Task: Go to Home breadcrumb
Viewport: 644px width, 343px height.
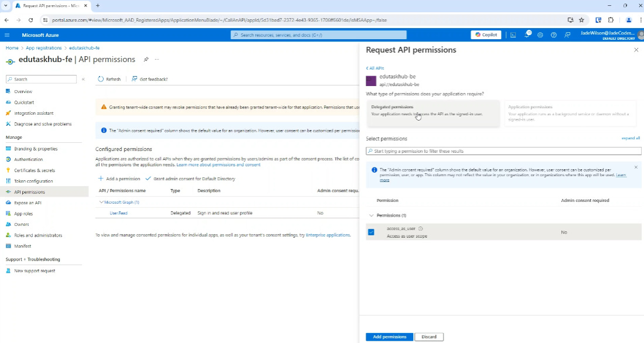Action: [12, 48]
